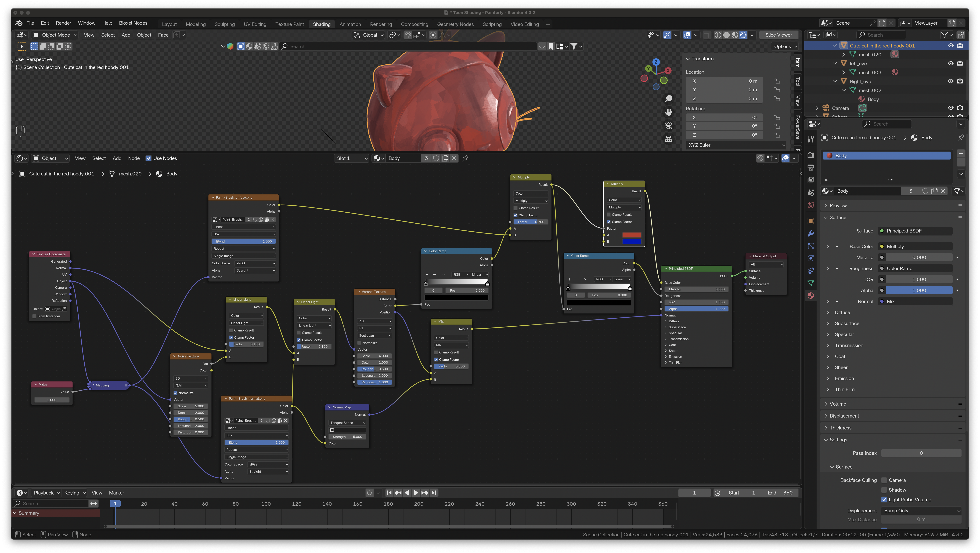Click the Principled BSDF surface shader button
This screenshot has height=553, width=980.
(915, 231)
